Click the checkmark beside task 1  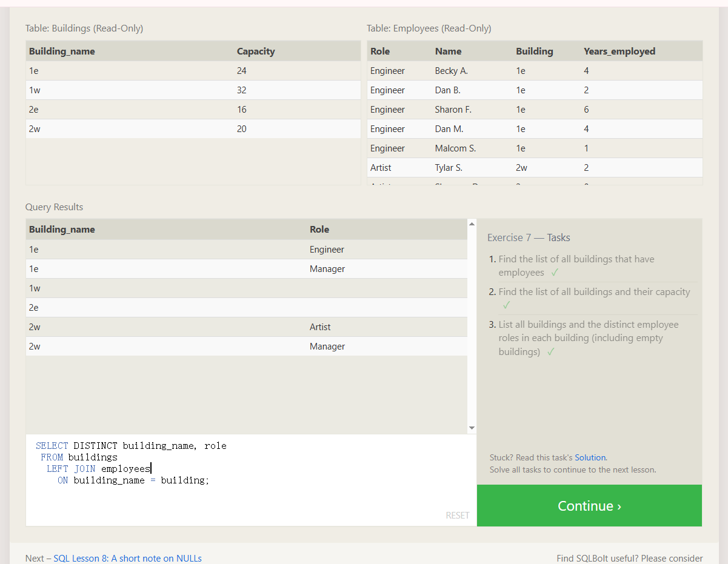pyautogui.click(x=555, y=273)
